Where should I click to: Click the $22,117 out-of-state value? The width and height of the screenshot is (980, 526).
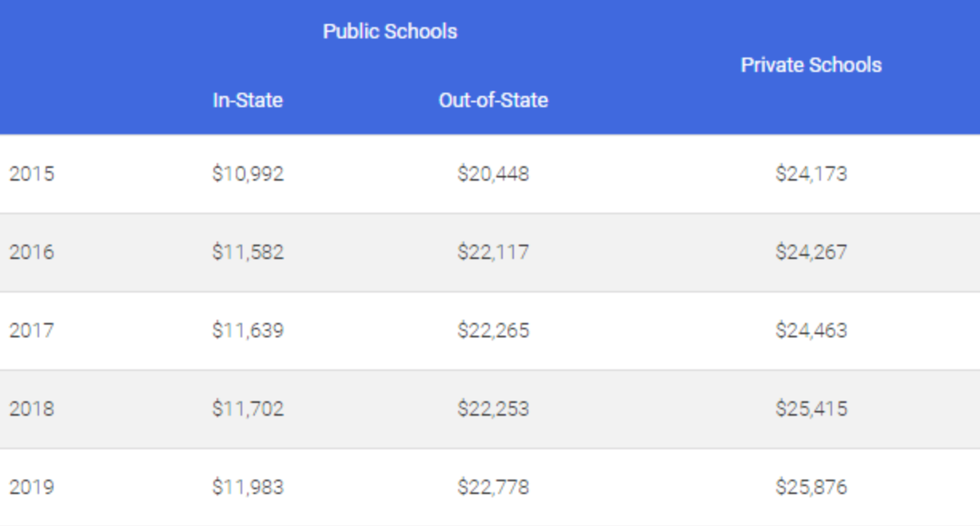pos(493,252)
